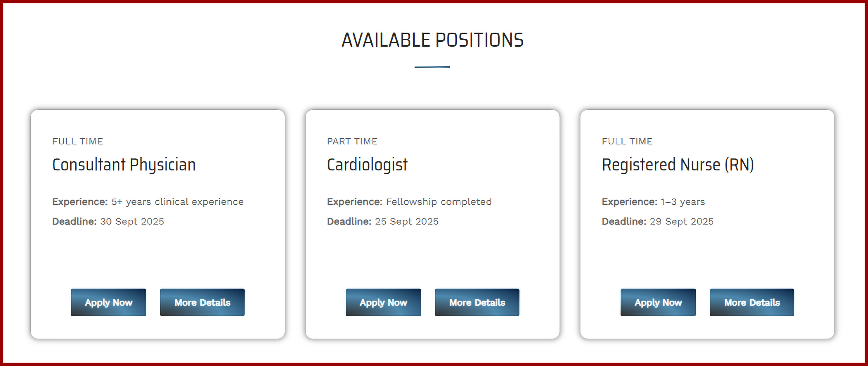Click the Fellowship completed experience text
868x366 pixels.
click(x=439, y=202)
